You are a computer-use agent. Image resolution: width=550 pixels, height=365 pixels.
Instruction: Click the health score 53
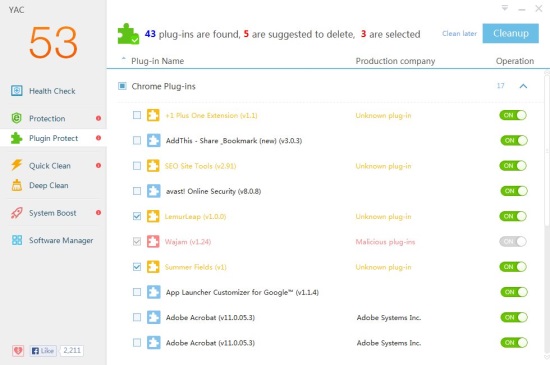click(53, 43)
